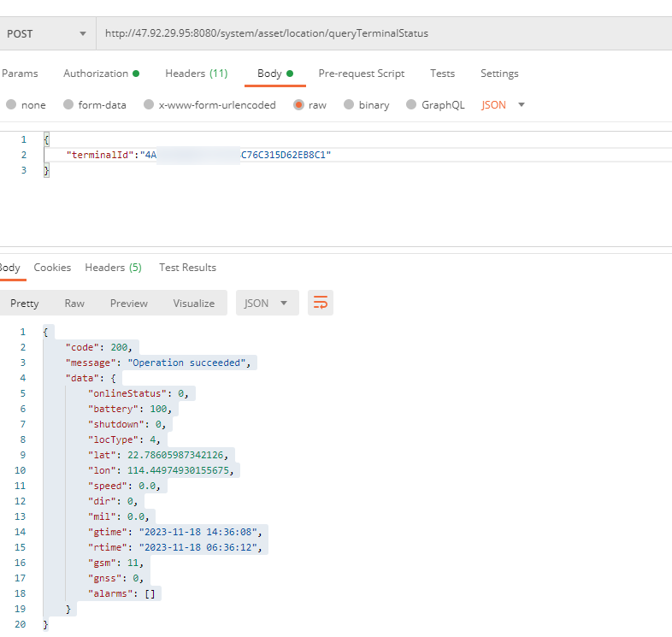View the response Cookies tab
The image size is (672, 637).
52,268
